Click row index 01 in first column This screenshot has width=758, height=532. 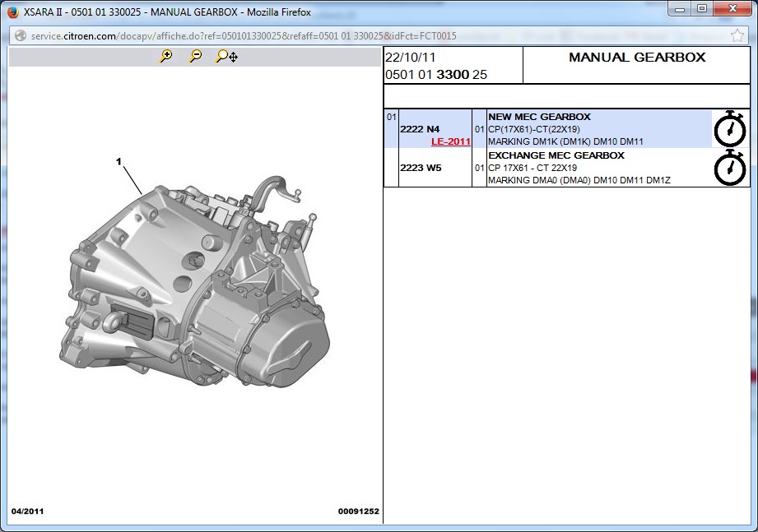click(x=391, y=117)
